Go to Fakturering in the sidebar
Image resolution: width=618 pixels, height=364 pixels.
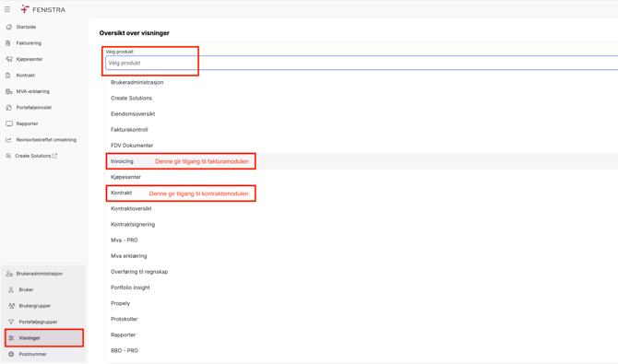(29, 43)
